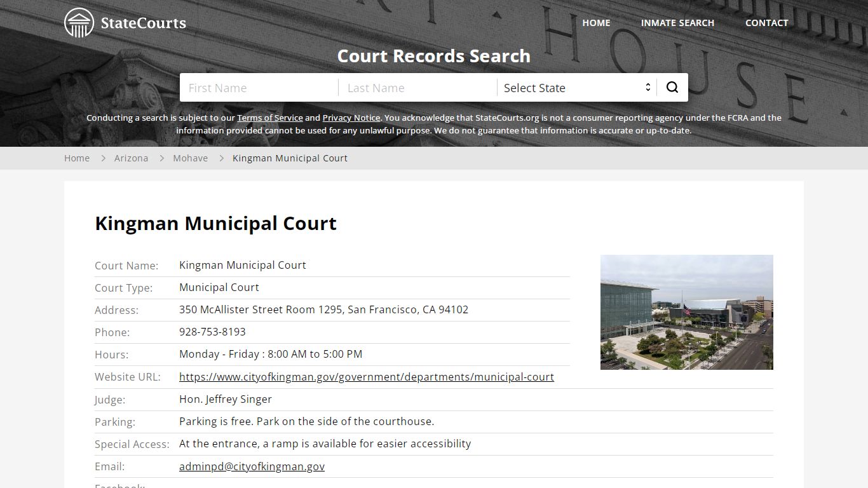Click the courthouse photo thumbnail
This screenshot has height=488, width=868.
pyautogui.click(x=687, y=312)
